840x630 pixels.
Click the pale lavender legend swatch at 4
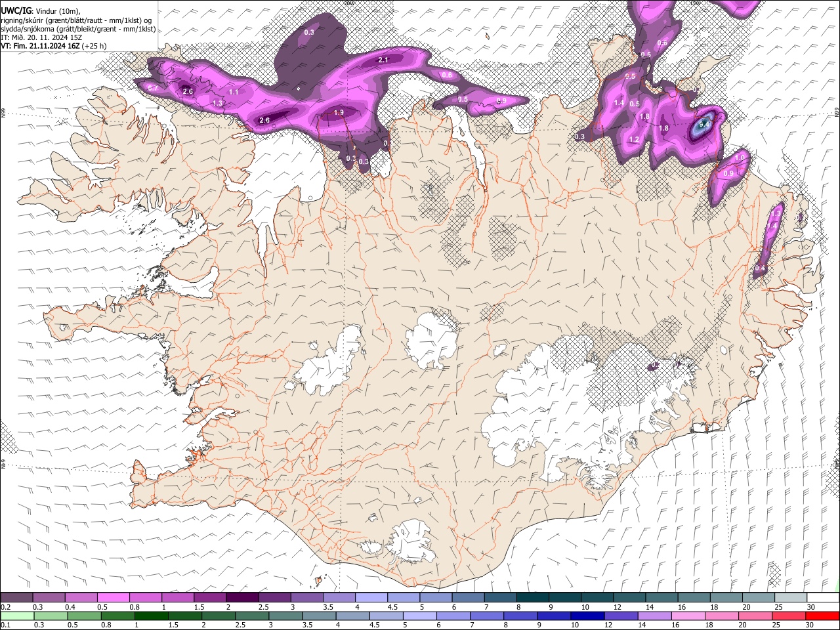pyautogui.click(x=371, y=597)
